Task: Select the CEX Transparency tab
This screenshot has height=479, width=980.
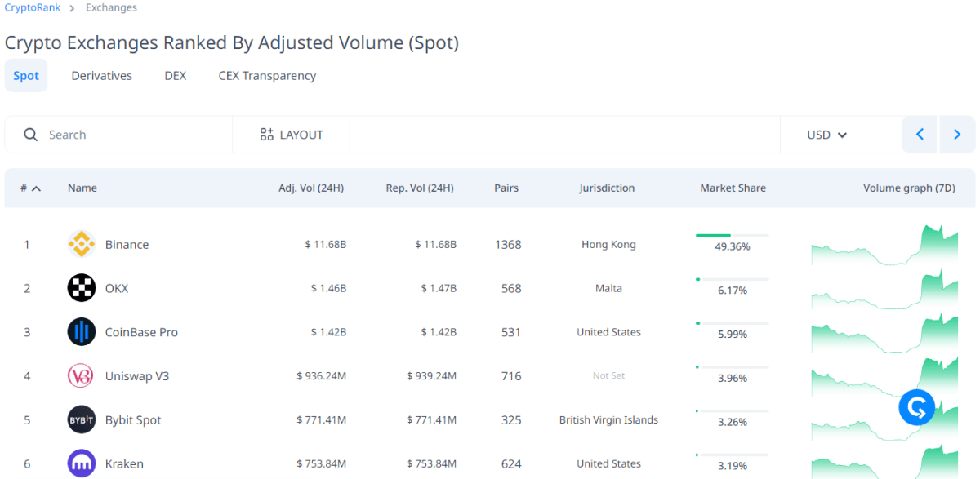Action: [x=267, y=75]
